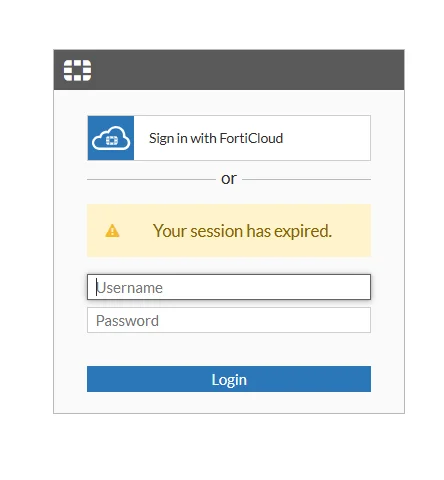The image size is (444, 480).
Task: Click the 'Sign in with FortiCloud' text label
Action: [x=216, y=138]
